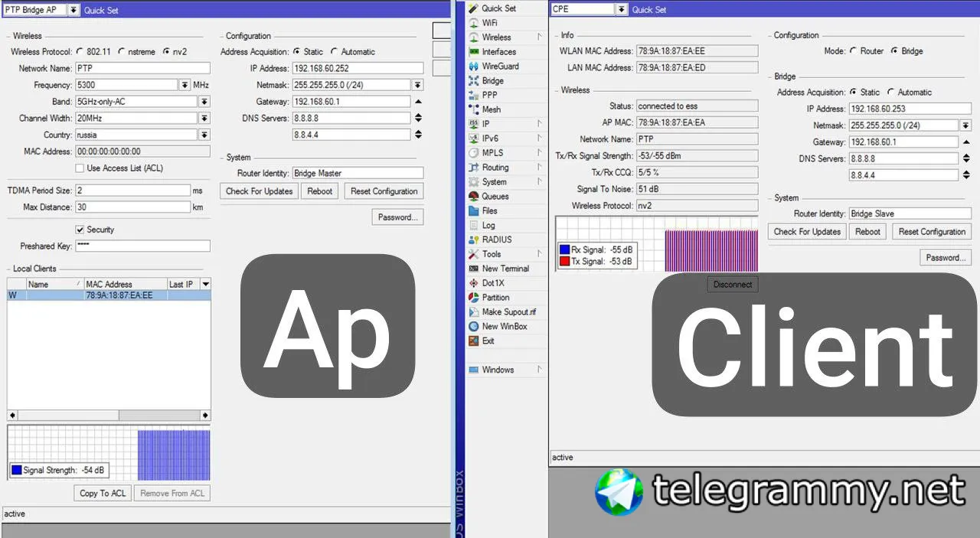This screenshot has height=538, width=980.
Task: Open the IPv6 menu icon
Action: pyautogui.click(x=475, y=139)
